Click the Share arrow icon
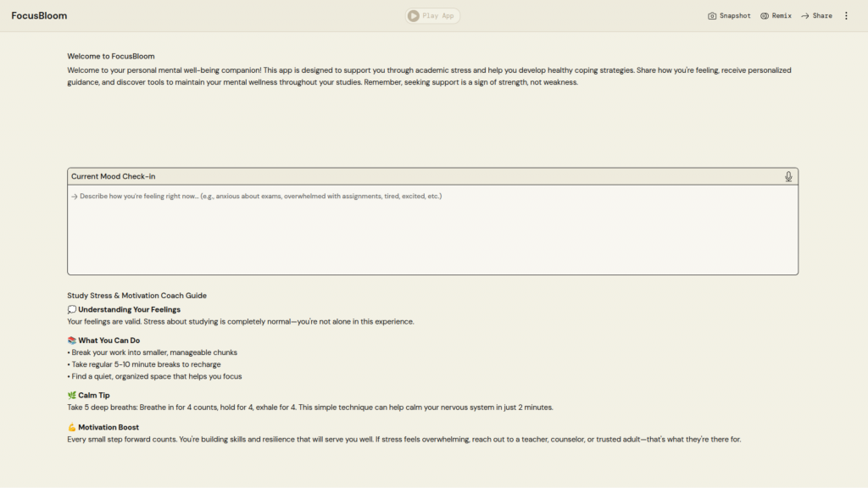The width and height of the screenshot is (868, 488). (x=804, y=16)
